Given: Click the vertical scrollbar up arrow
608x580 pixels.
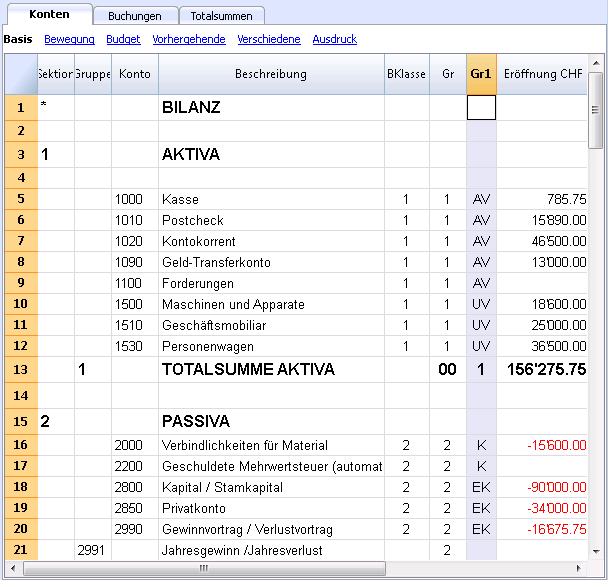Looking at the screenshot, I should click(x=596, y=63).
